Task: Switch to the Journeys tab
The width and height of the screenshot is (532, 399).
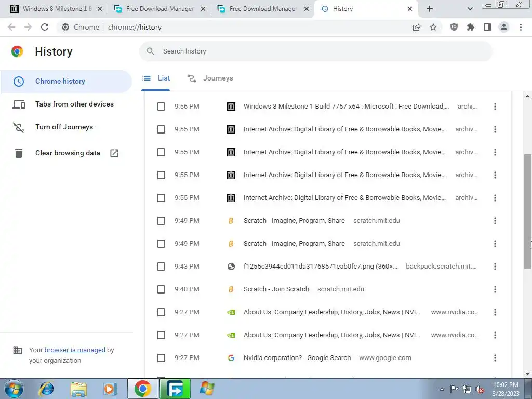Action: (x=210, y=78)
